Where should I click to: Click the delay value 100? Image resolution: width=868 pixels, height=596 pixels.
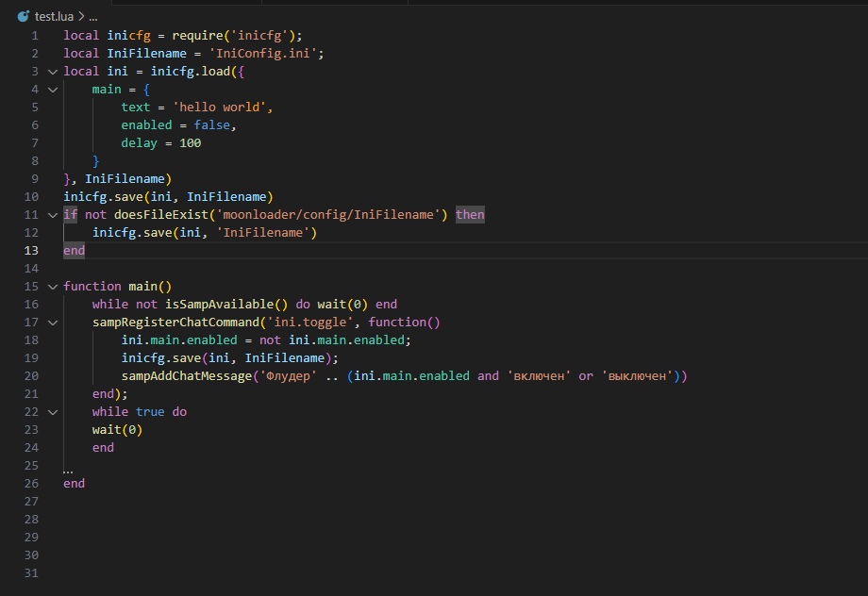(x=190, y=143)
